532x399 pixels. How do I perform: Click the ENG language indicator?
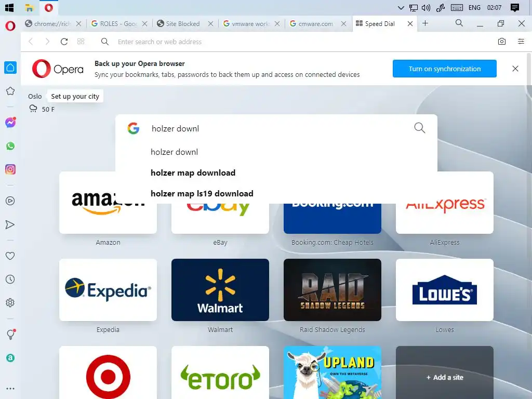pos(474,7)
